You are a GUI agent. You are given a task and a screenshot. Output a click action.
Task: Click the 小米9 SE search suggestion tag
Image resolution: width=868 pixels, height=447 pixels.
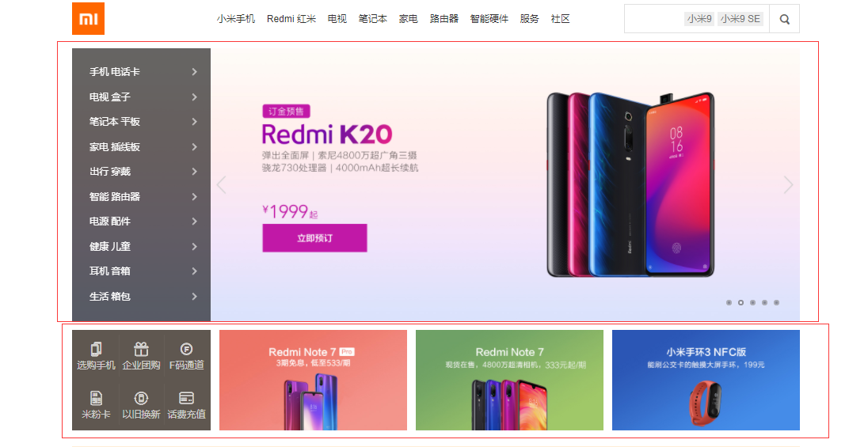740,19
